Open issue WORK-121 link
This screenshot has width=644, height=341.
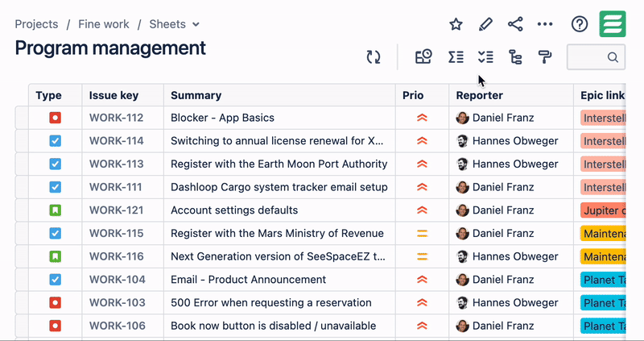pyautogui.click(x=116, y=210)
